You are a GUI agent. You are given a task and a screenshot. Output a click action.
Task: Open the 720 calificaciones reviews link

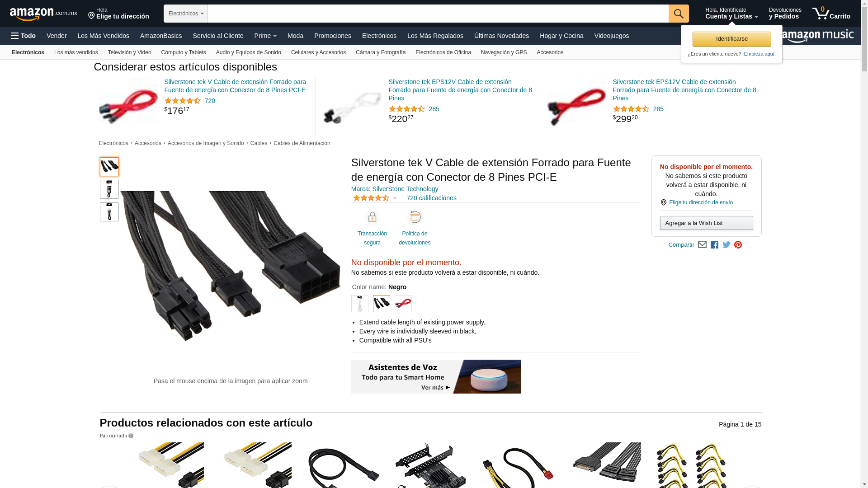tap(431, 198)
